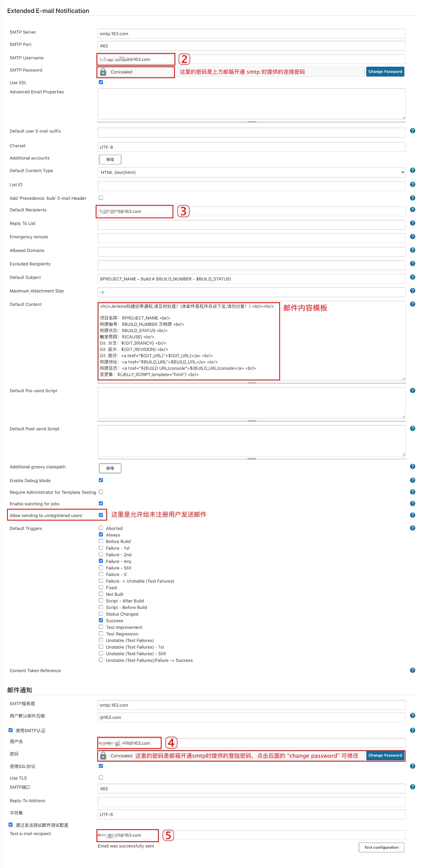The width and height of the screenshot is (422, 868).
Task: Open help icon beside SMTP端口 field
Action: coord(412,787)
